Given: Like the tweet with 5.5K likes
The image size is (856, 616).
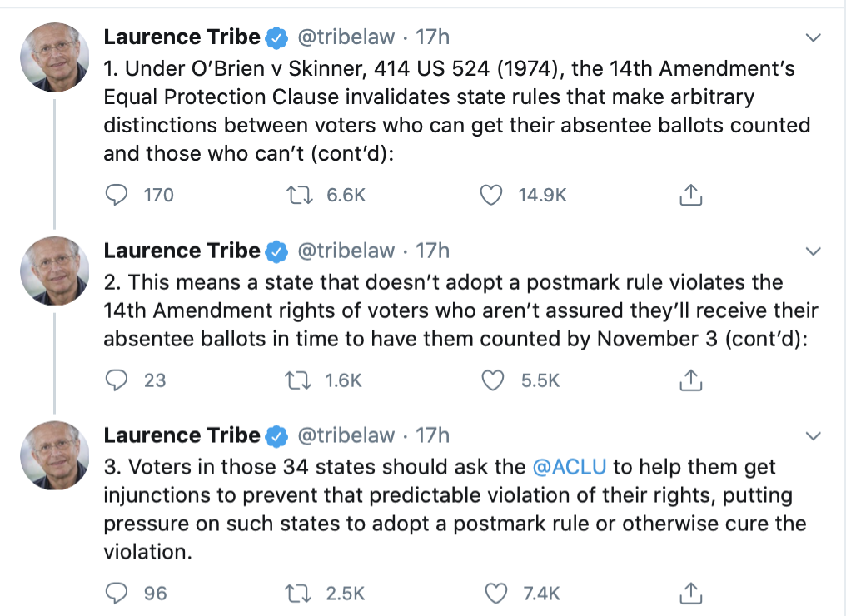Looking at the screenshot, I should pyautogui.click(x=493, y=380).
